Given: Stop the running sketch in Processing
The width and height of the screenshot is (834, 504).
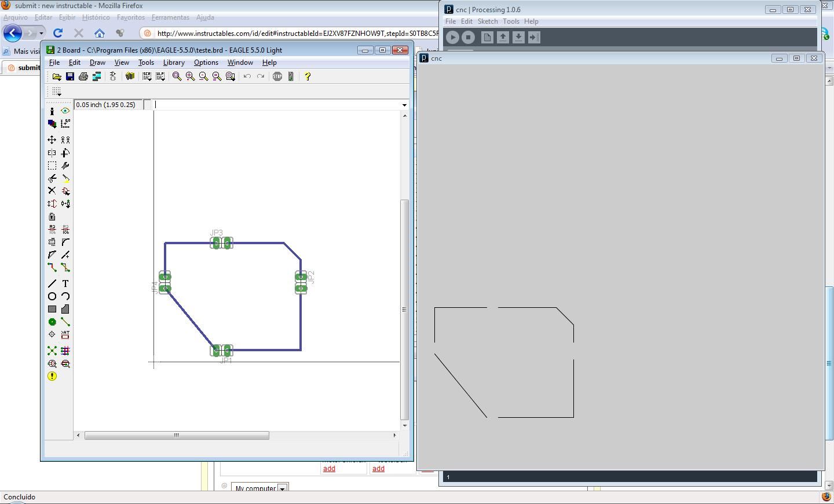Looking at the screenshot, I should (x=468, y=37).
